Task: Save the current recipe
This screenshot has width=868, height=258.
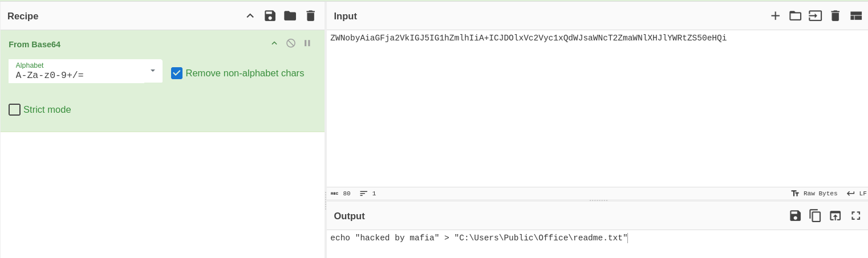Action: pyautogui.click(x=270, y=16)
